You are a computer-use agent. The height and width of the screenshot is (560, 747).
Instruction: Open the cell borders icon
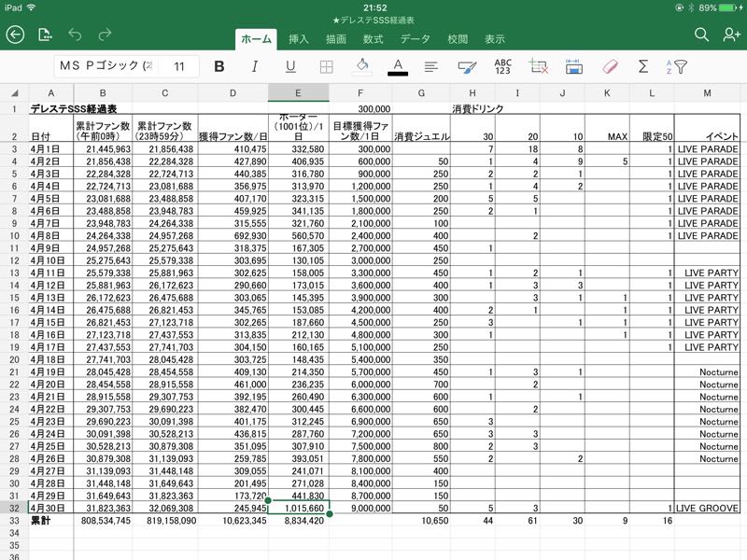pos(326,66)
